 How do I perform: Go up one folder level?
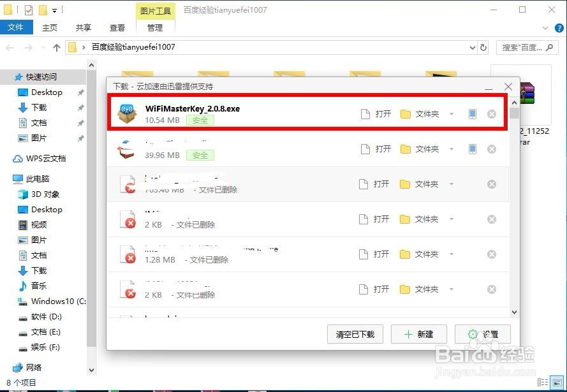56,47
